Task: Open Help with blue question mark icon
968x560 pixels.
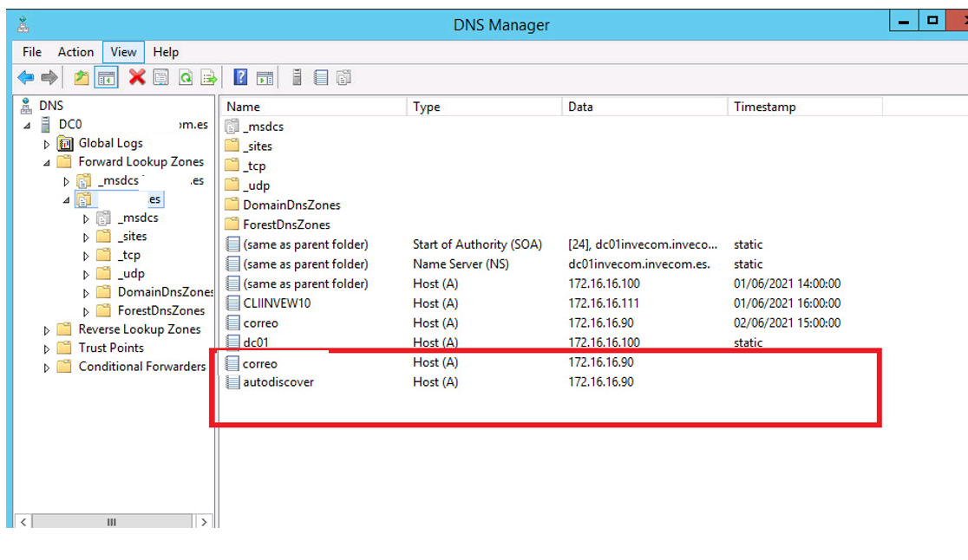Action: click(240, 78)
